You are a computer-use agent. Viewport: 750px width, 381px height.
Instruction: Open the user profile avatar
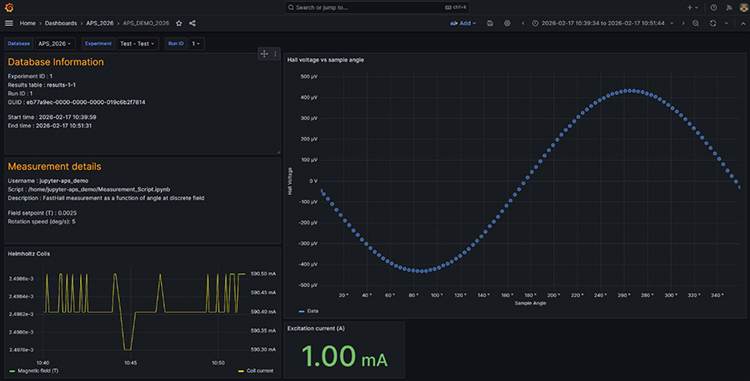(x=744, y=7)
